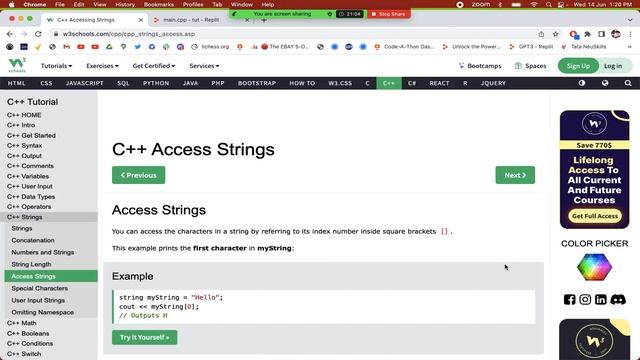Open the Bootcamps link

click(480, 66)
